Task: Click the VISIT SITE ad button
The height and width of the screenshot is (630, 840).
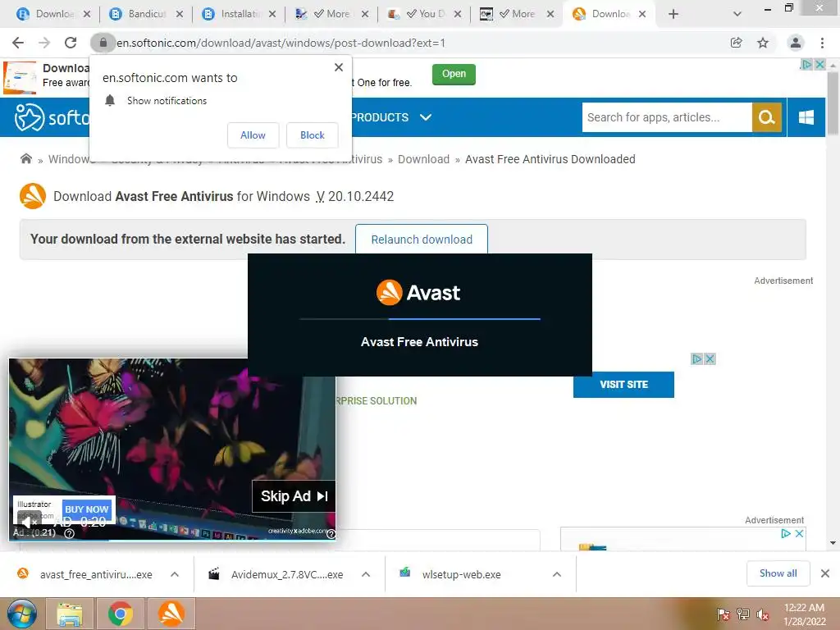Action: click(623, 384)
